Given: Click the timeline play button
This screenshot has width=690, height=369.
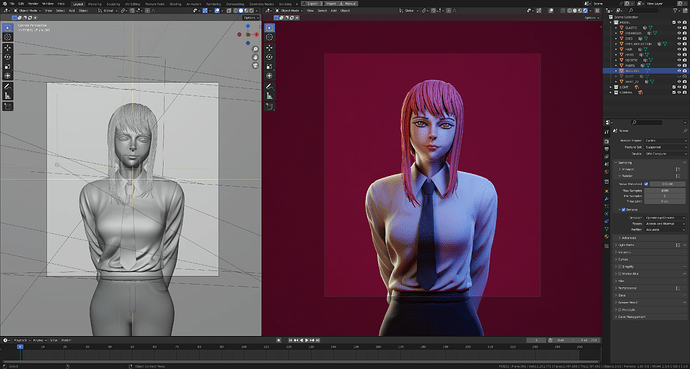Looking at the screenshot, I should [x=307, y=340].
